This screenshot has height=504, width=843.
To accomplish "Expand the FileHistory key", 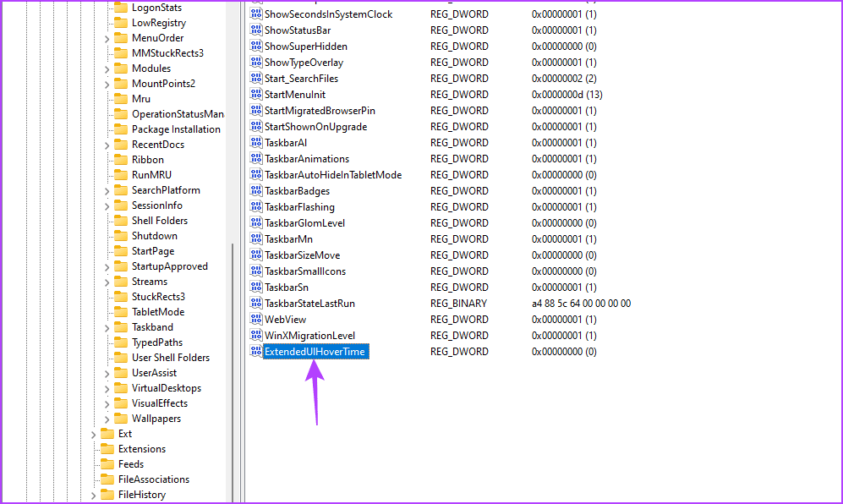I will 93,496.
